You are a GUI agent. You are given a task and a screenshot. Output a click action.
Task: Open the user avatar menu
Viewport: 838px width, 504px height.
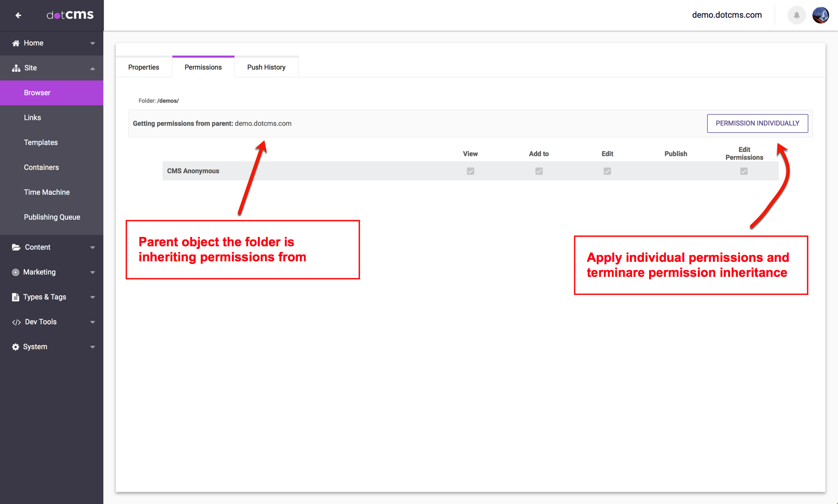pyautogui.click(x=820, y=15)
